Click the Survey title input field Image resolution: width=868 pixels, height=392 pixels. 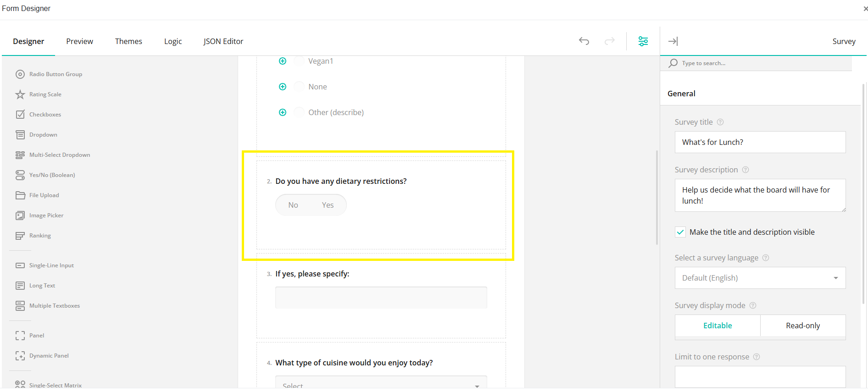pos(760,142)
